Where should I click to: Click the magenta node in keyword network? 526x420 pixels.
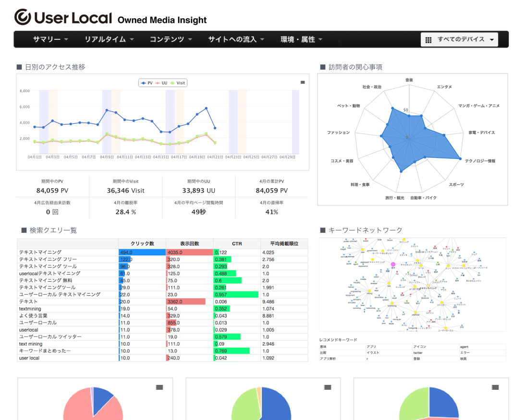click(x=393, y=264)
